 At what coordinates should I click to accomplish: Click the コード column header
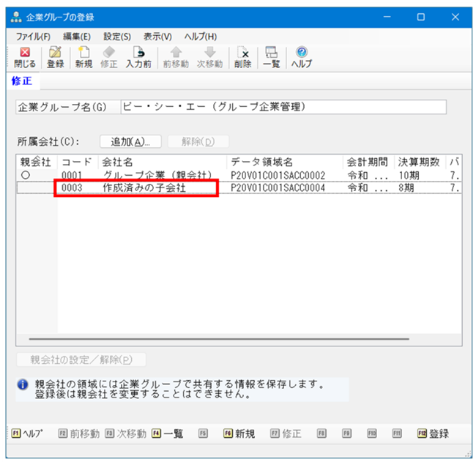[x=78, y=162]
